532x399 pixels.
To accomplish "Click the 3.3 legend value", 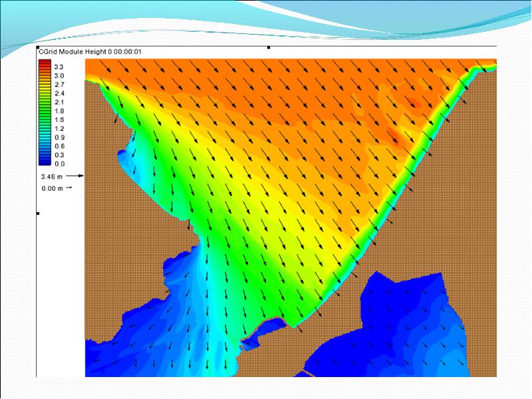I will click(x=59, y=67).
